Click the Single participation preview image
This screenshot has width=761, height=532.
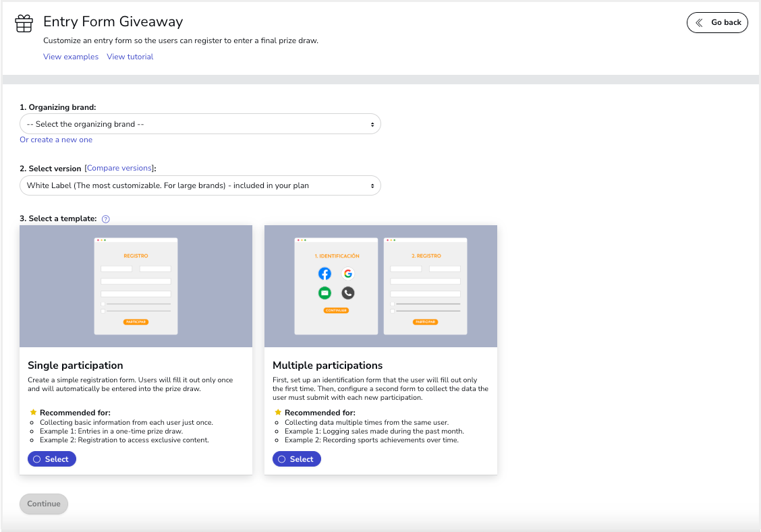[136, 286]
